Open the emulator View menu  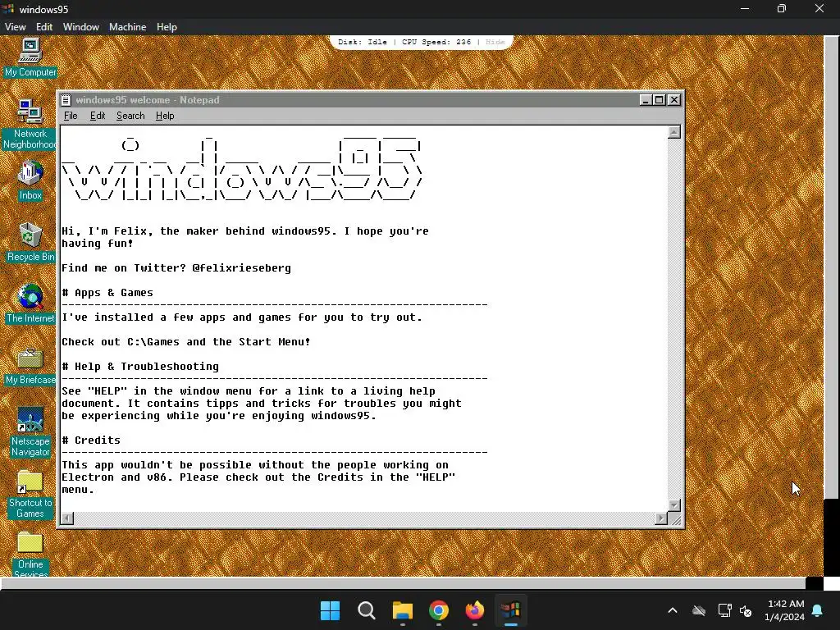15,27
